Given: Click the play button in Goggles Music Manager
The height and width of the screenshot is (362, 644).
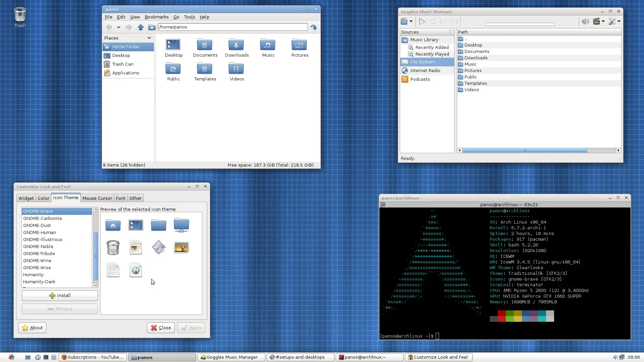Looking at the screenshot, I should (x=422, y=21).
